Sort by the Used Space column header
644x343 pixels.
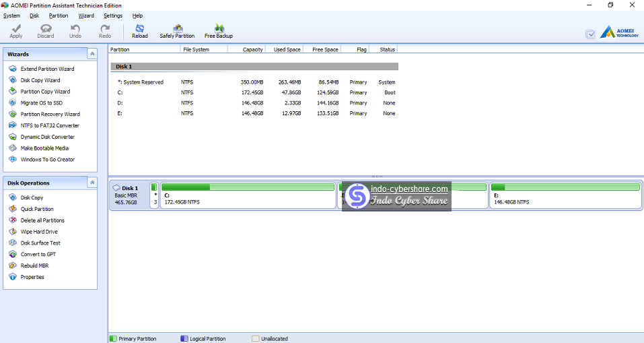285,49
